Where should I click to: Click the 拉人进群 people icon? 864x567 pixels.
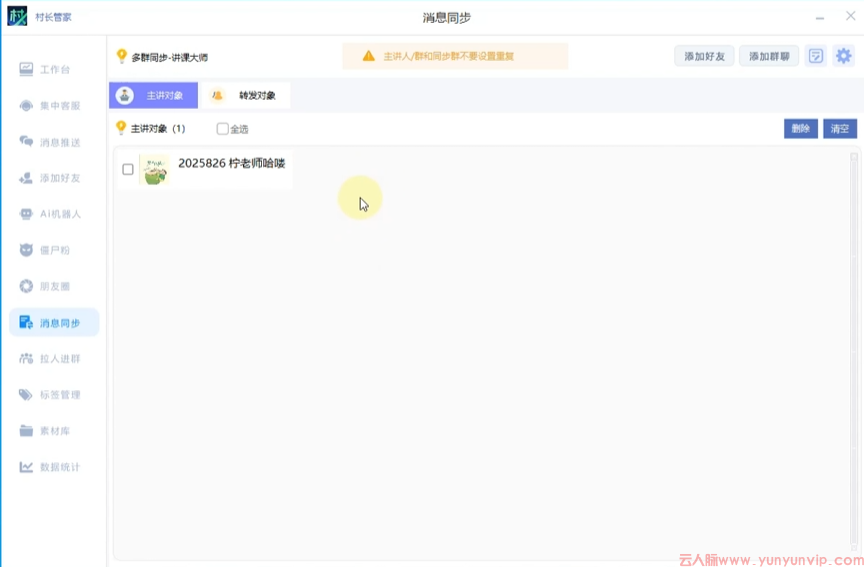click(x=26, y=359)
